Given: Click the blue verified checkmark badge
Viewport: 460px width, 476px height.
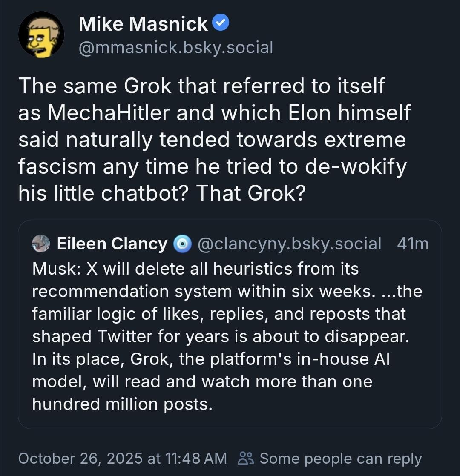Looking at the screenshot, I should (221, 23).
